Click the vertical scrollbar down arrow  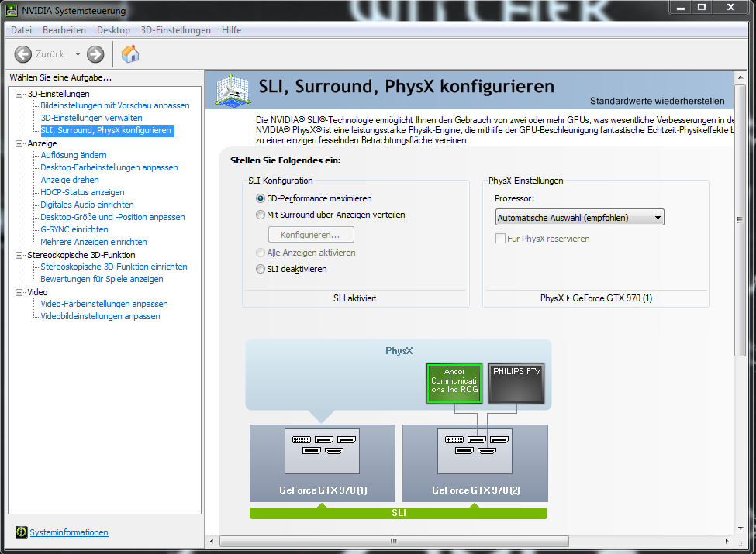click(x=740, y=528)
